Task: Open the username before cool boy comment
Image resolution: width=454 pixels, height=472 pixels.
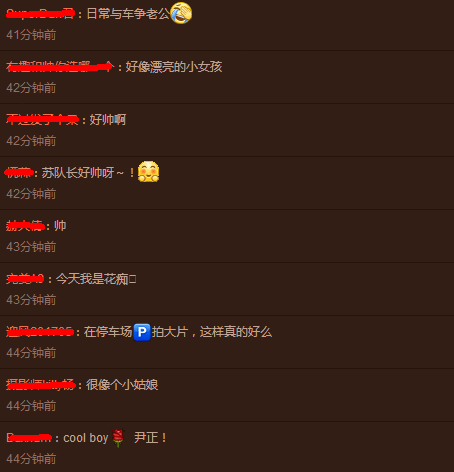Action: pos(29,438)
